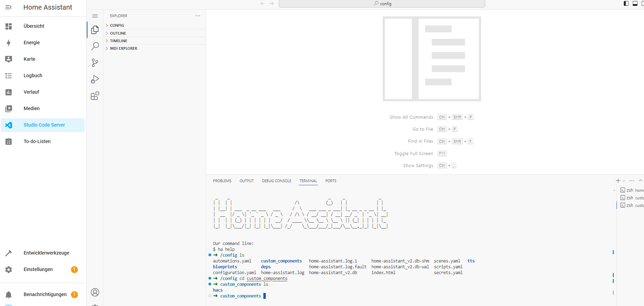The width and height of the screenshot is (644, 306).
Task: Open the Verlauf page
Action: [43, 92]
